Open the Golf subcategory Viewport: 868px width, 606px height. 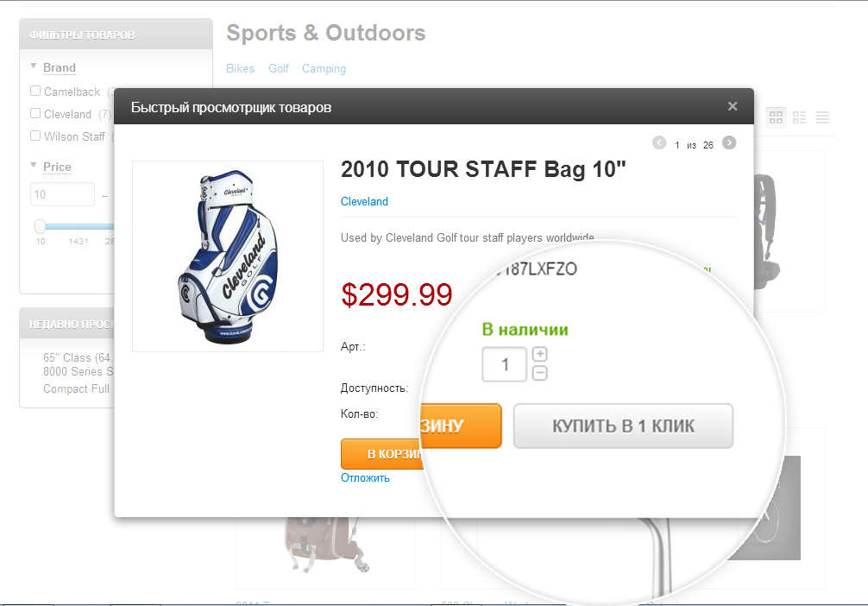pyautogui.click(x=279, y=68)
